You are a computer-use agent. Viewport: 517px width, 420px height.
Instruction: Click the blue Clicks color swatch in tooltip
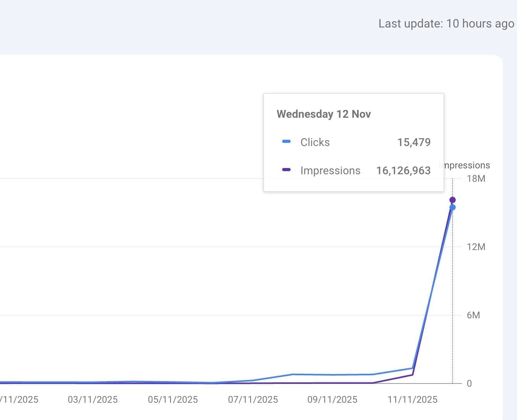pyautogui.click(x=286, y=142)
